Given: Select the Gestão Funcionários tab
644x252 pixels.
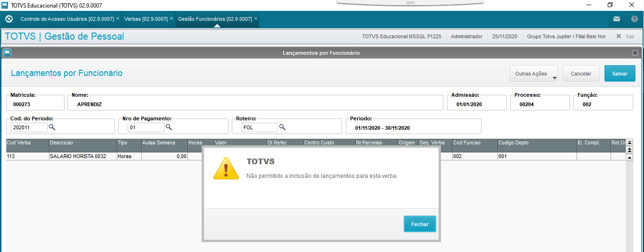Looking at the screenshot, I should tap(215, 19).
